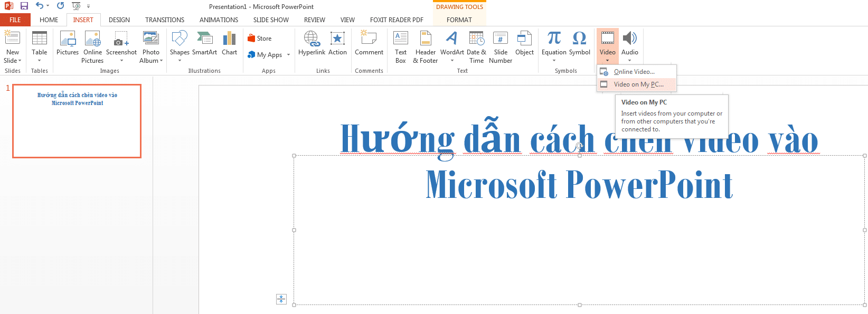Switch to the DESIGN tab
868x314 pixels.
coord(119,20)
